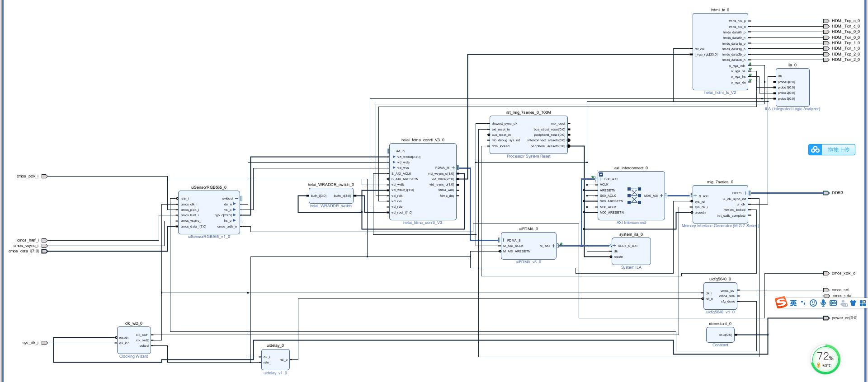Screen dimensions: 868x382
Task: Toggle the Sogou English/Chinese language mode
Action: point(793,303)
